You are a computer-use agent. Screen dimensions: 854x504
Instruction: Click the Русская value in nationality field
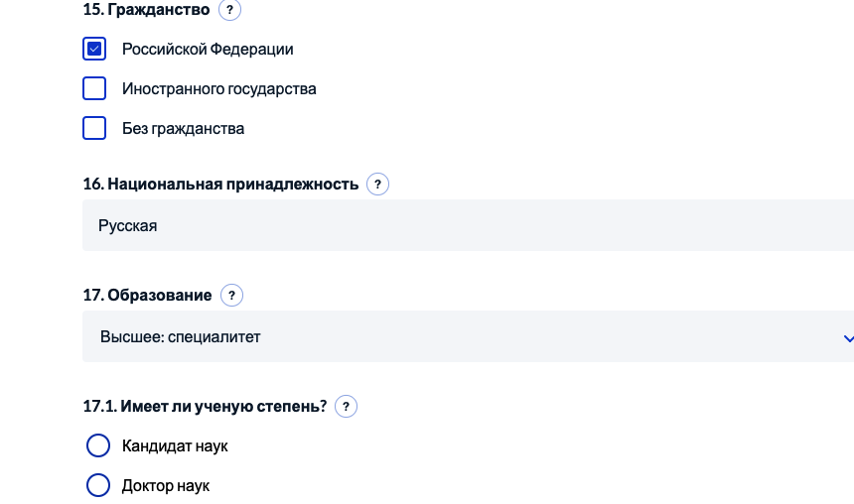127,225
